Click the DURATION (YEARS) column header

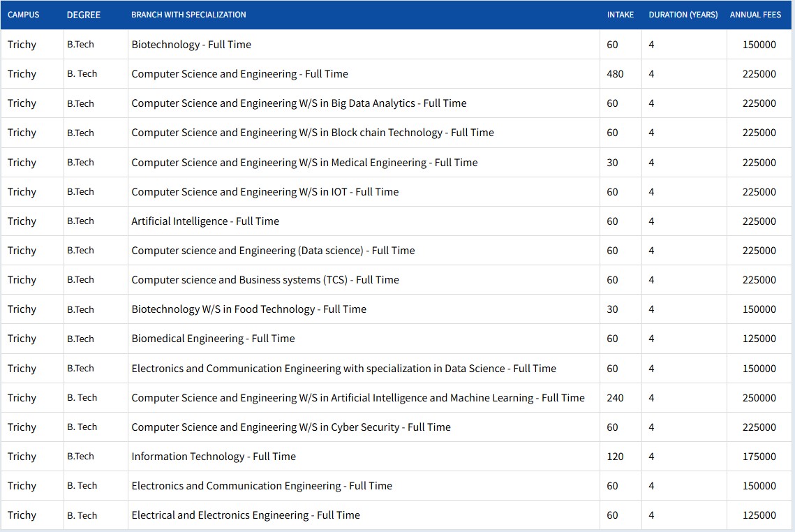[x=683, y=15]
